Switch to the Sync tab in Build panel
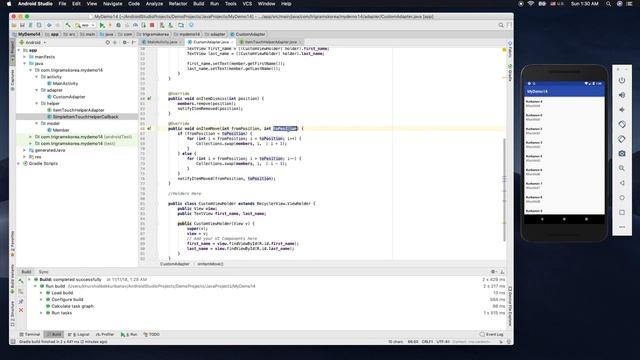This screenshot has height=360, width=640. tap(43, 272)
